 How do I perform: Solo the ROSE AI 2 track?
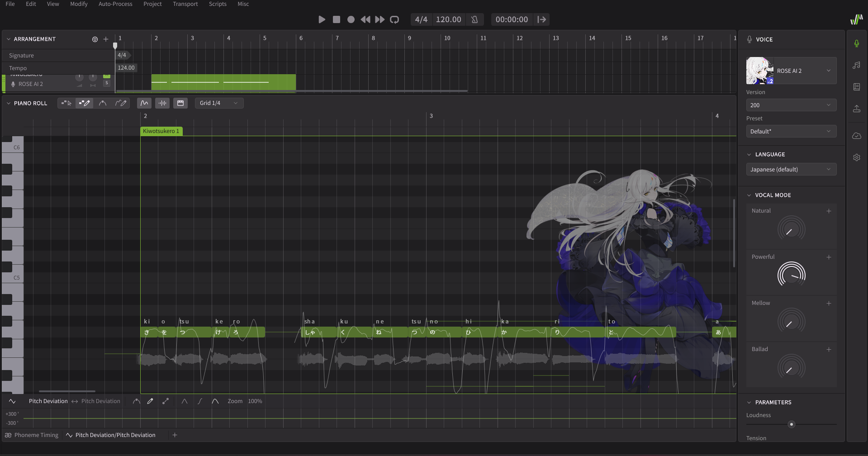tap(107, 83)
